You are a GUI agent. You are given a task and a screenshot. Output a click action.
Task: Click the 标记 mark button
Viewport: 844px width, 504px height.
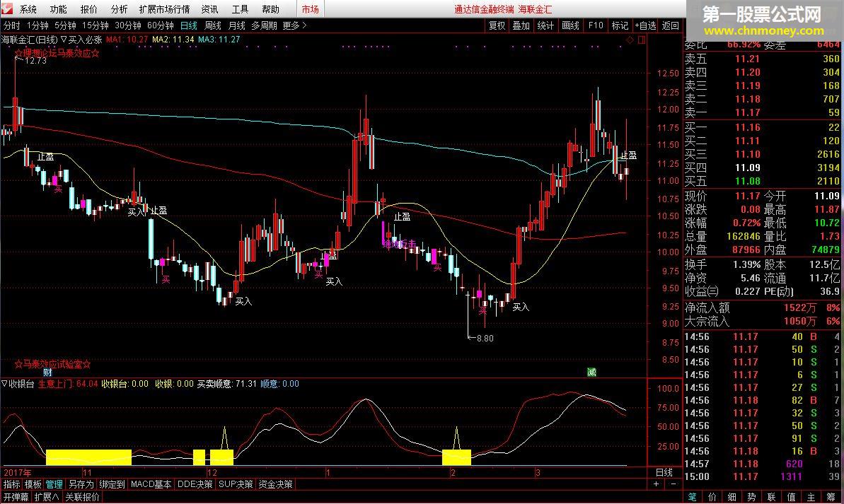[x=620, y=25]
